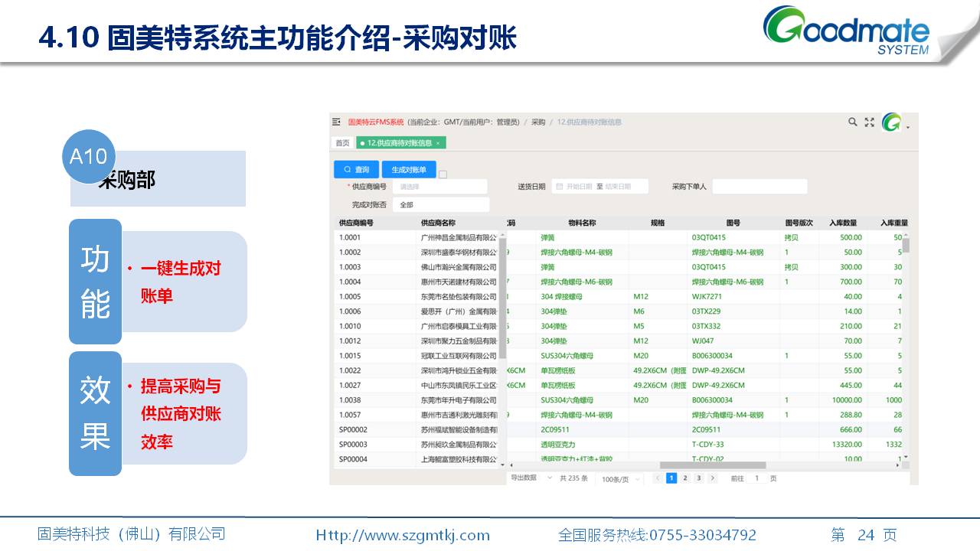Open the 供应商编号 dropdown
Image resolution: width=980 pixels, height=551 pixels.
[439, 187]
